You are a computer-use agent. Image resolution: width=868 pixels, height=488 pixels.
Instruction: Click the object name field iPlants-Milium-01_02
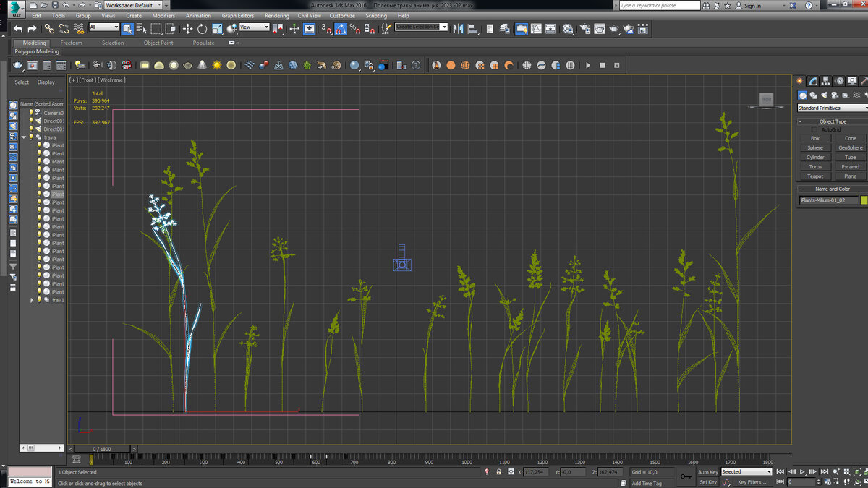pos(828,200)
